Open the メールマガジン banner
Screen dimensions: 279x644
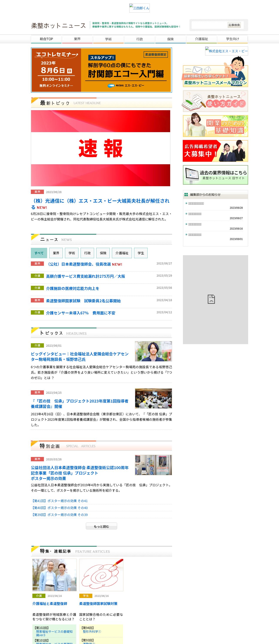(x=215, y=72)
